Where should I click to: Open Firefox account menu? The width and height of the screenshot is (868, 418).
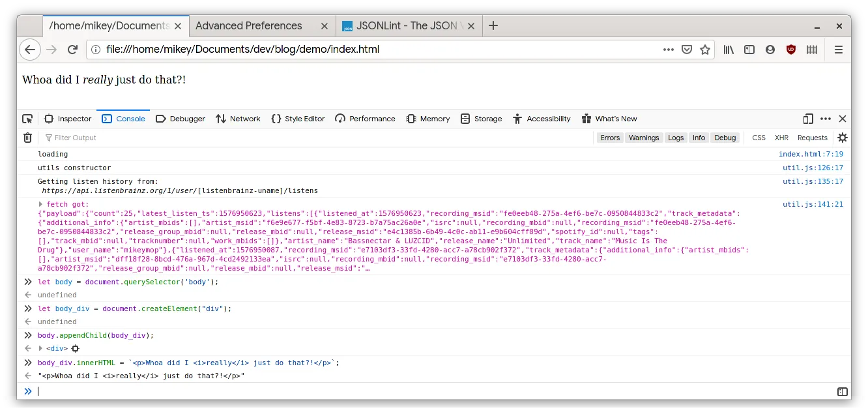click(770, 50)
